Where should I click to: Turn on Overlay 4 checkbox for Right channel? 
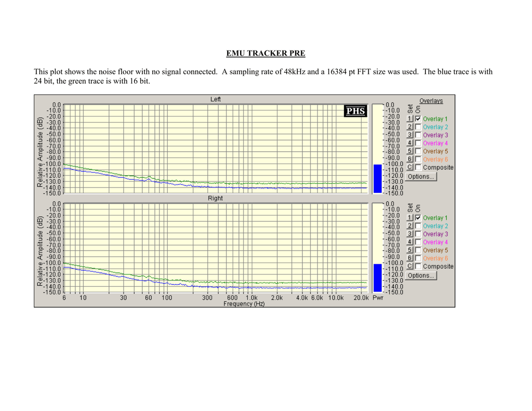click(x=418, y=242)
